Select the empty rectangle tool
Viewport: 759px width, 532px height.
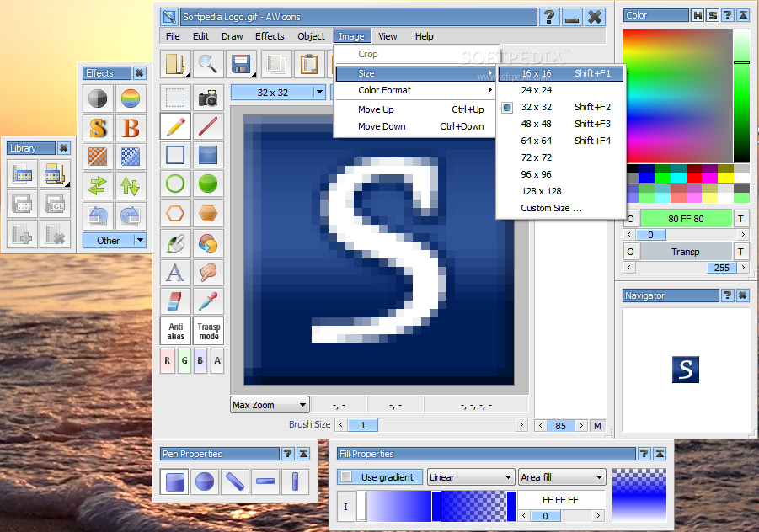(x=175, y=155)
